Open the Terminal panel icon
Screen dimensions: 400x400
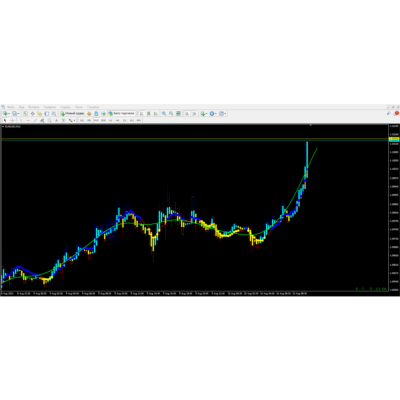(47, 114)
